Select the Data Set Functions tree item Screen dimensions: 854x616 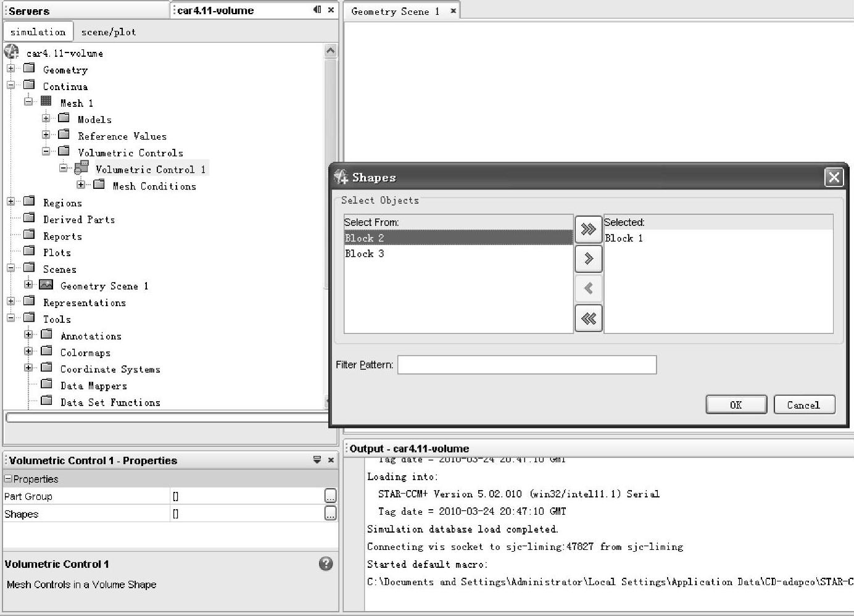click(x=110, y=402)
